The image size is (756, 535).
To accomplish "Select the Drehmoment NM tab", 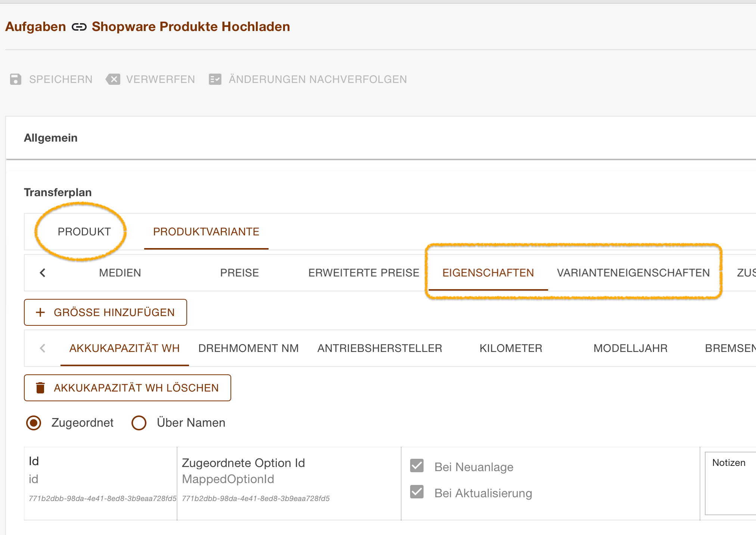I will [249, 348].
